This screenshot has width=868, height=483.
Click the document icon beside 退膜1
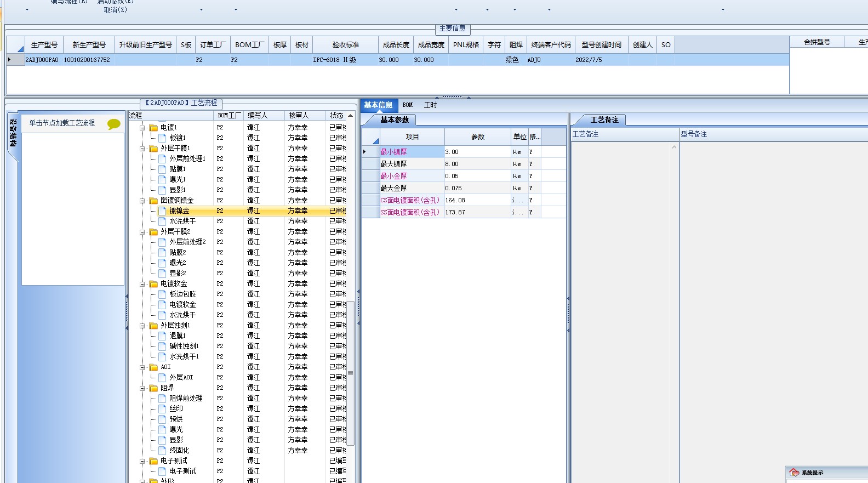[x=162, y=336]
